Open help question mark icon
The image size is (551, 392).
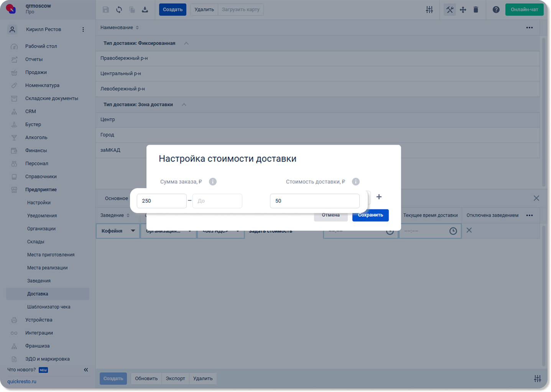(496, 10)
